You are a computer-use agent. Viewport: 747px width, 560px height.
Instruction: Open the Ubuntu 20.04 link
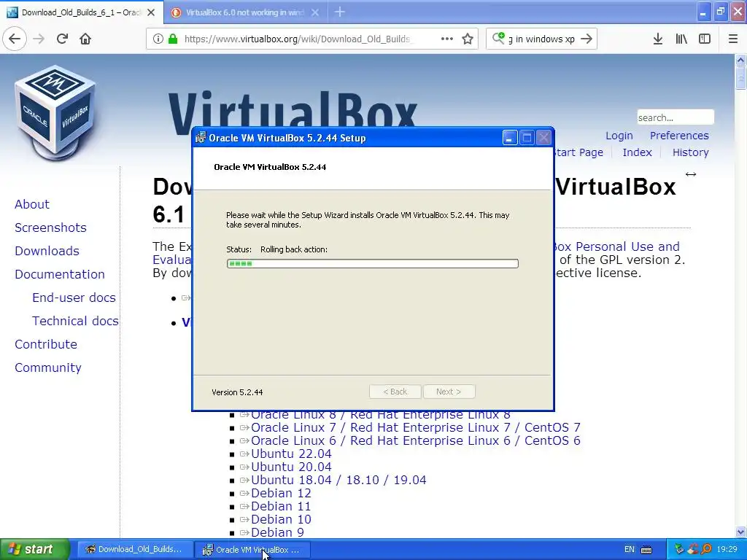[x=291, y=467]
